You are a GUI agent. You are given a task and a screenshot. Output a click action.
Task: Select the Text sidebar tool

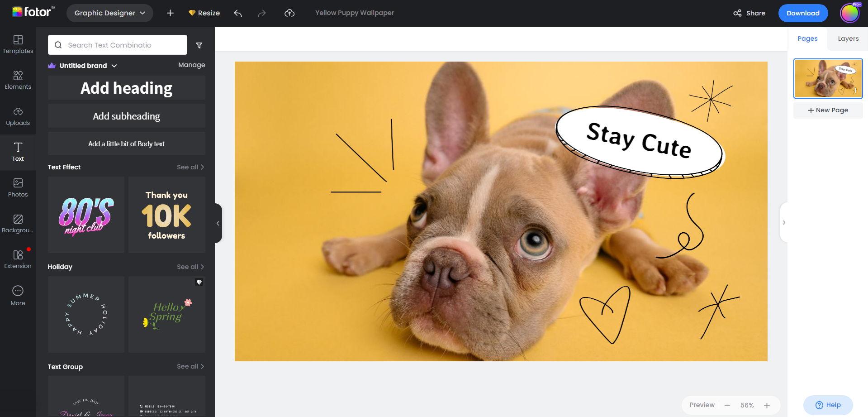tap(18, 152)
